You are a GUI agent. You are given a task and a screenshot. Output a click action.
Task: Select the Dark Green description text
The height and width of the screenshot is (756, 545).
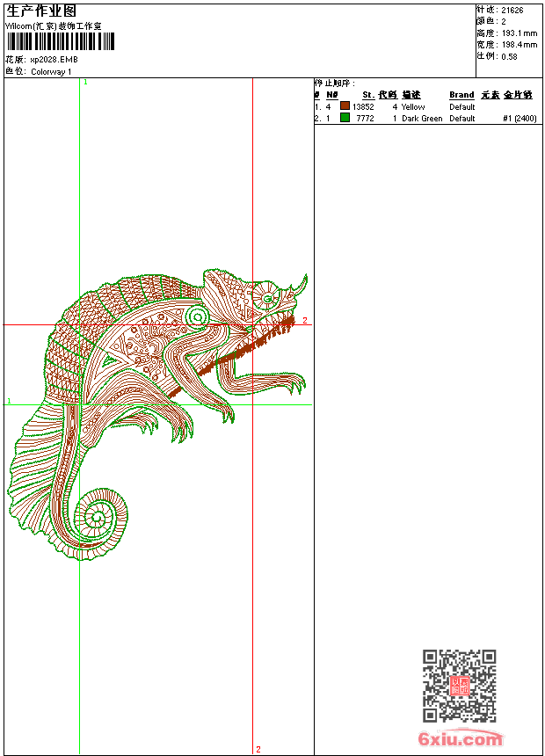(x=422, y=118)
